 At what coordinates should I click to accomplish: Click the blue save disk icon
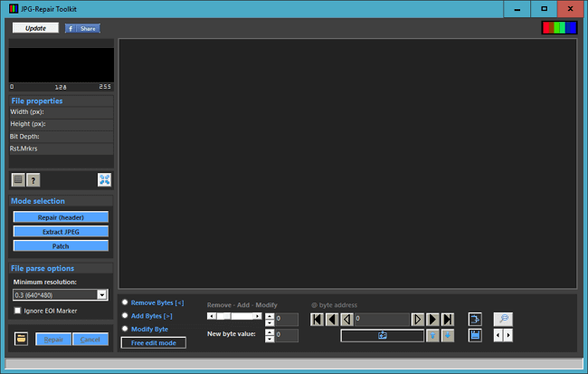(x=475, y=335)
